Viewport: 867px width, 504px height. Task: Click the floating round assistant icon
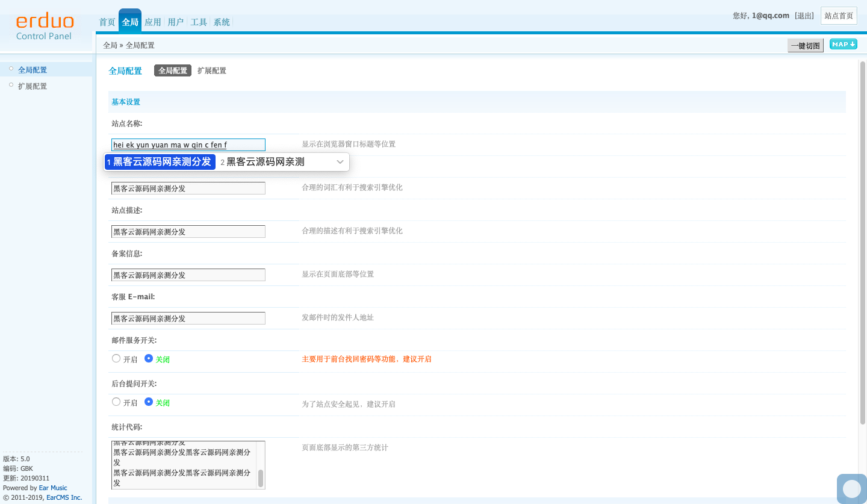(851, 488)
